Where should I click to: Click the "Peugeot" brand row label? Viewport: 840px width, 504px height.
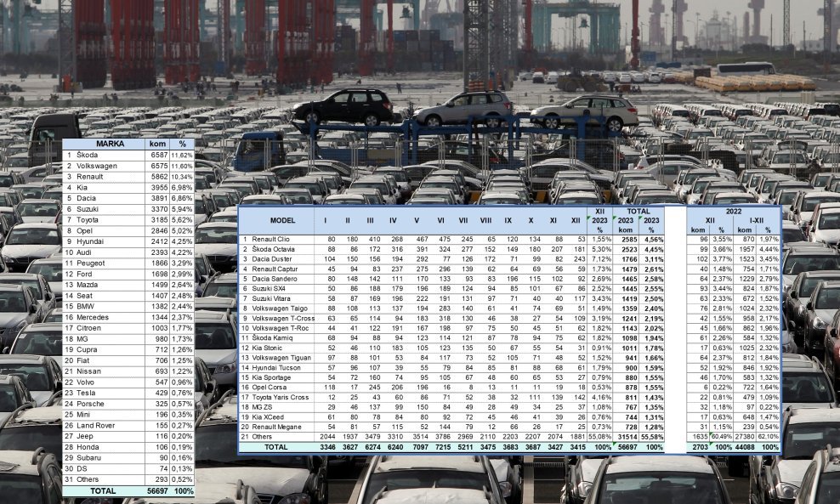90,263
